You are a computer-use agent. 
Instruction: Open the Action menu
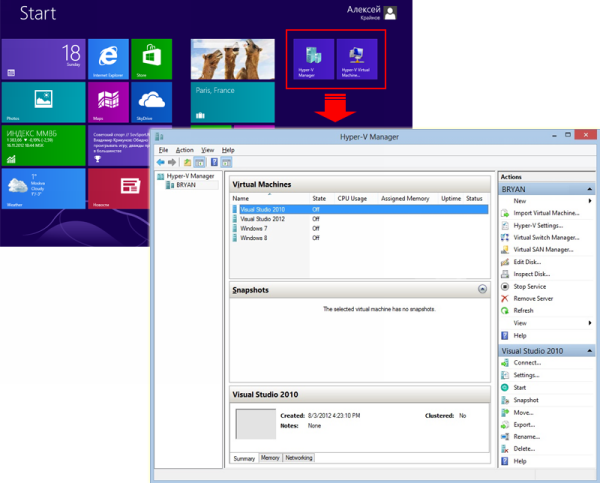coord(184,149)
